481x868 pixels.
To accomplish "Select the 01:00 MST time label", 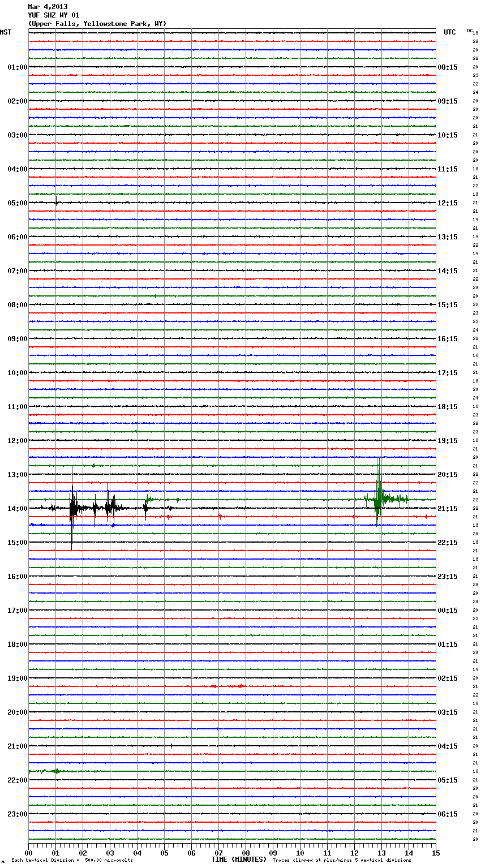I will point(17,67).
